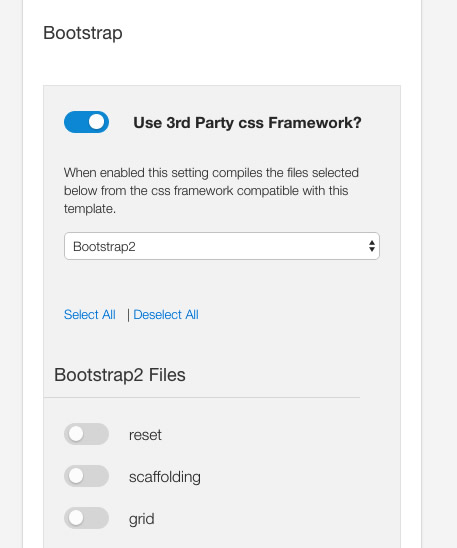Viewport: 457px width, 548px height.
Task: Click the pipe separator before Deselect All
Action: pyautogui.click(x=128, y=315)
